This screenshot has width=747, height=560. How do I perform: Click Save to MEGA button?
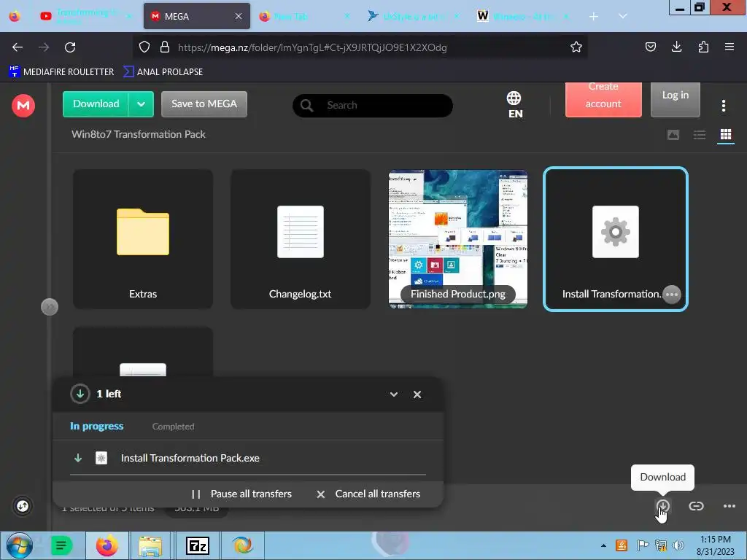(204, 104)
